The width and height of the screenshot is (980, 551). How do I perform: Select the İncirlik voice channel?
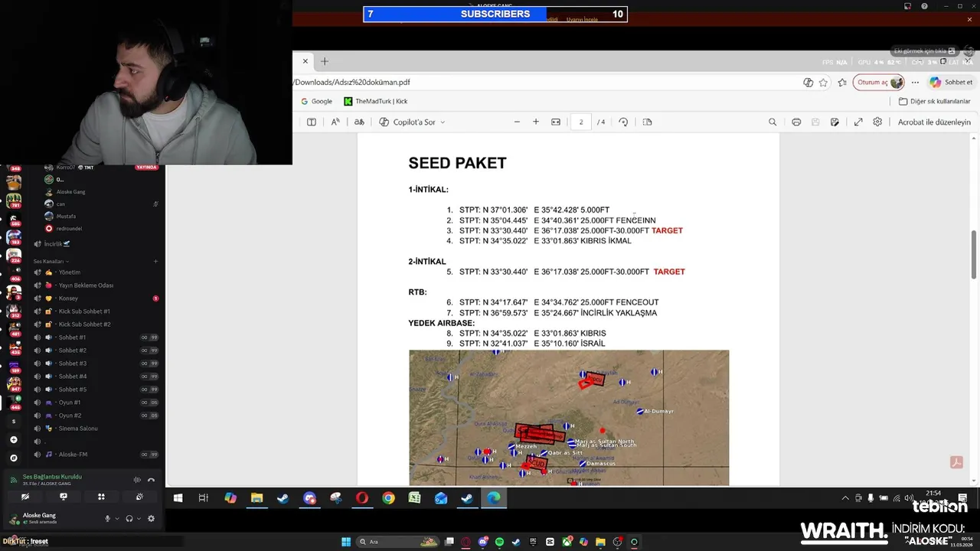coord(96,244)
